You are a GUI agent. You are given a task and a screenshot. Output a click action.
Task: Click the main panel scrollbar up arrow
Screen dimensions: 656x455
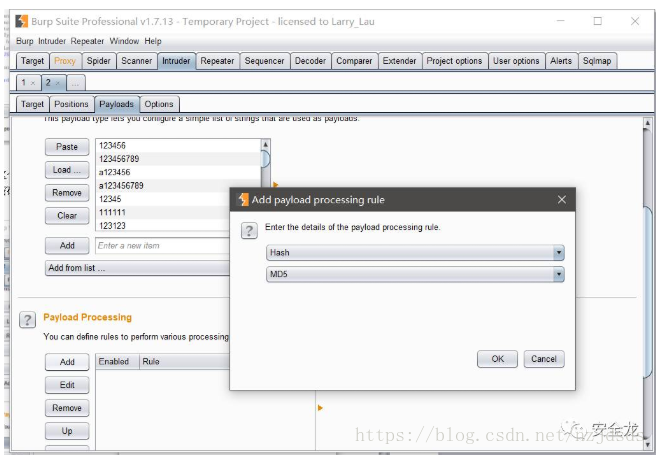pyautogui.click(x=647, y=123)
